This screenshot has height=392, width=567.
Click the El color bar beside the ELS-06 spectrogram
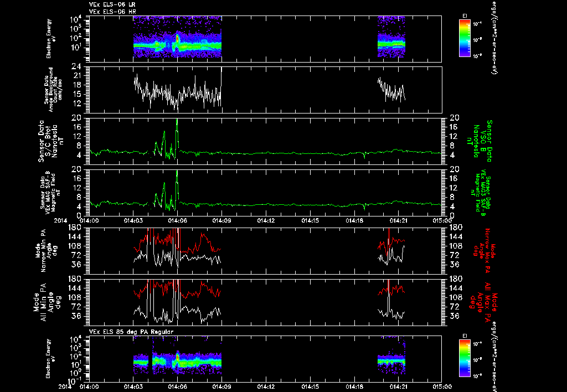pyautogui.click(x=465, y=38)
